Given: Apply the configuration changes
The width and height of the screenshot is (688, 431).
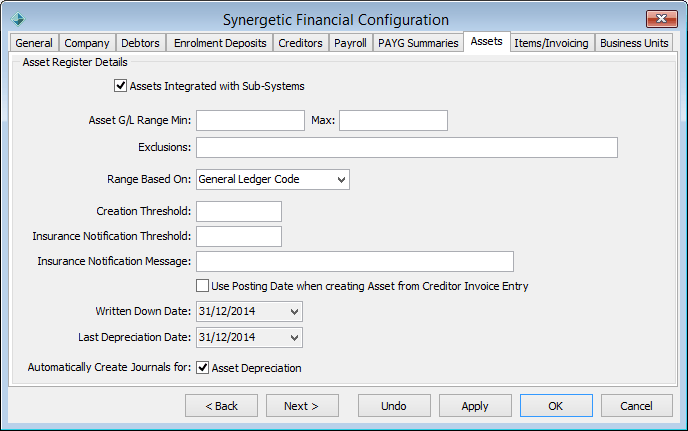Looking at the screenshot, I should [475, 406].
